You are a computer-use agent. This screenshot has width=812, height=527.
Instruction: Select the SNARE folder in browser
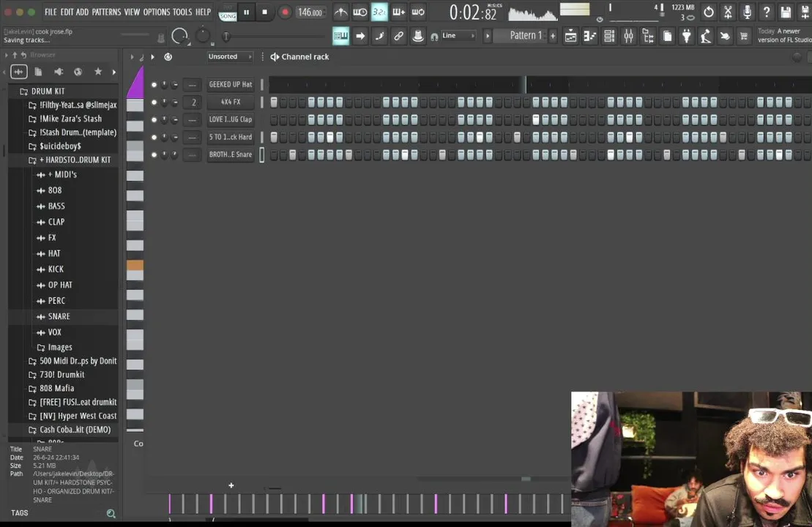pyautogui.click(x=59, y=316)
